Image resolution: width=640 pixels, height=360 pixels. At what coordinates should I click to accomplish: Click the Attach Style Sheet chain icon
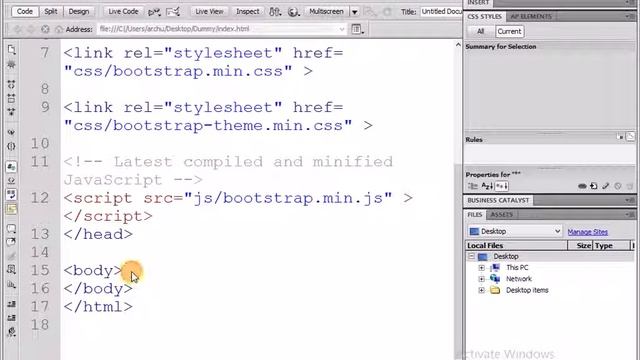(x=582, y=186)
